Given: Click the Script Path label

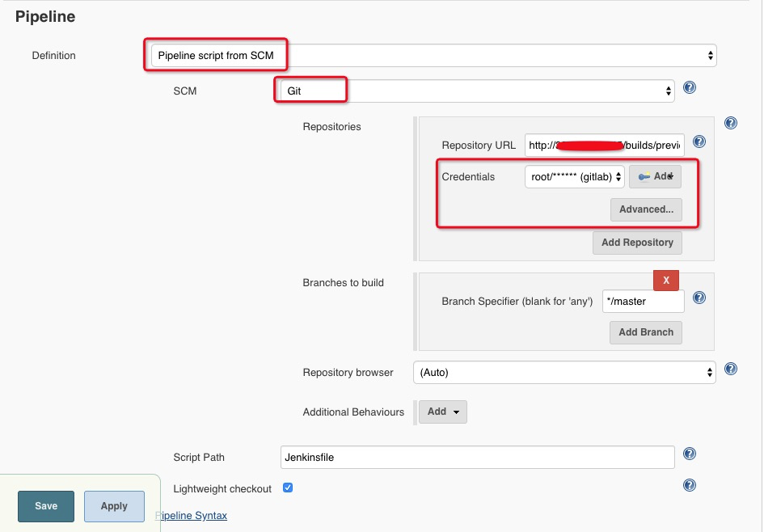Looking at the screenshot, I should (199, 458).
